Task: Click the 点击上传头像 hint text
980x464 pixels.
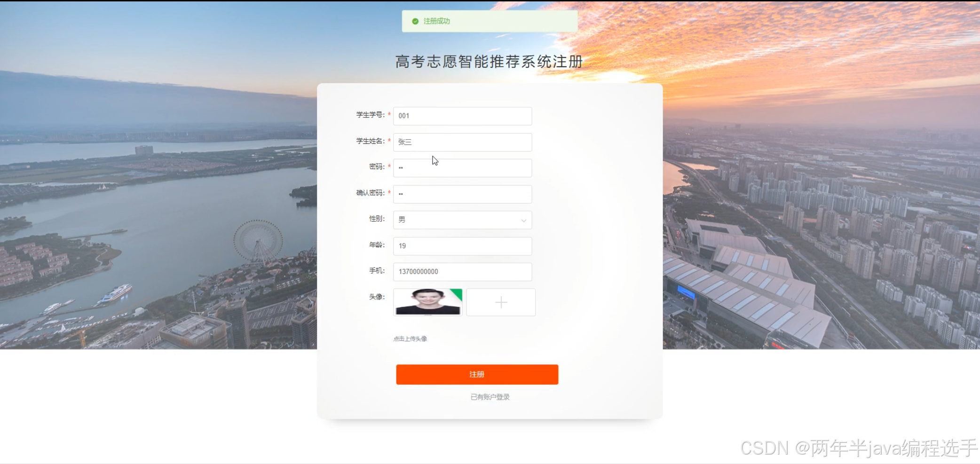Action: (x=410, y=338)
